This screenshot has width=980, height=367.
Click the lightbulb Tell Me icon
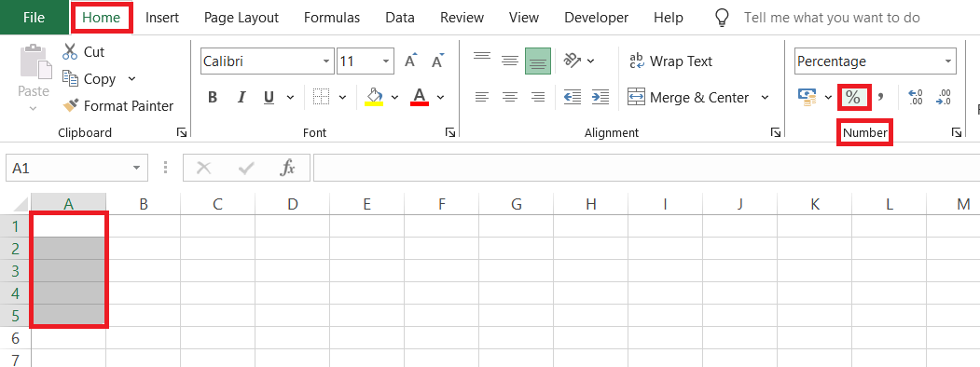click(722, 18)
